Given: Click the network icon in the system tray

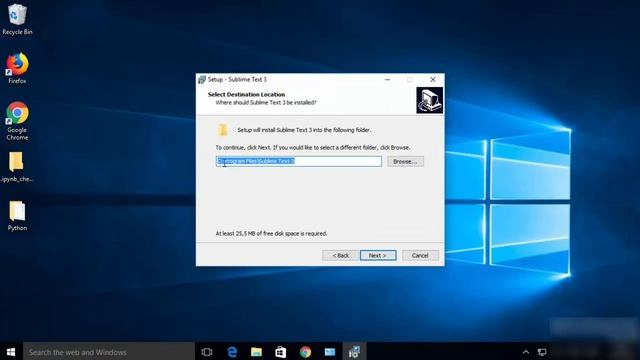Looking at the screenshot, I should (542, 352).
